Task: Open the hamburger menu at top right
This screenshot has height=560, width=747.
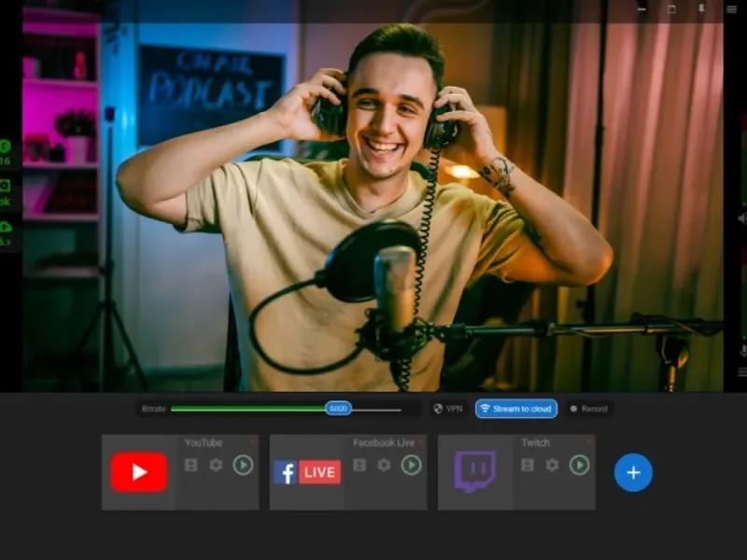Action: click(732, 9)
